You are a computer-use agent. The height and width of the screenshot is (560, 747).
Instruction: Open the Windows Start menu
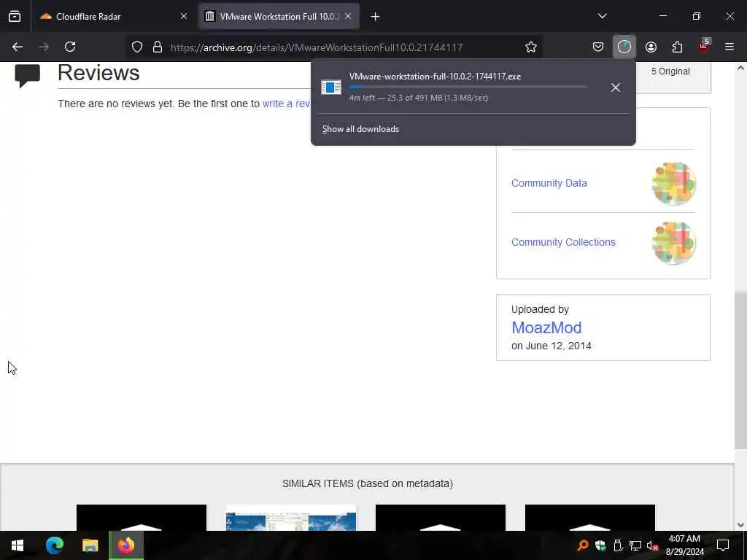(18, 545)
